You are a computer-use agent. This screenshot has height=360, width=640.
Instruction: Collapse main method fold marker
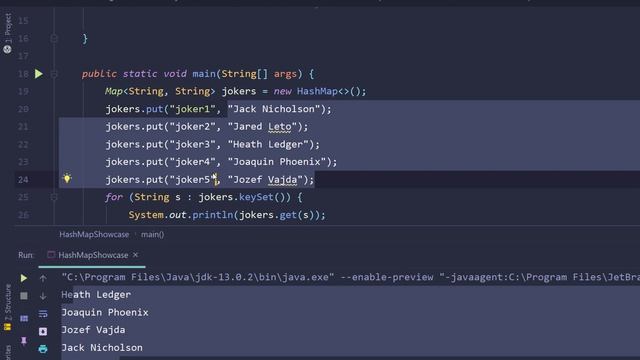coord(54,74)
